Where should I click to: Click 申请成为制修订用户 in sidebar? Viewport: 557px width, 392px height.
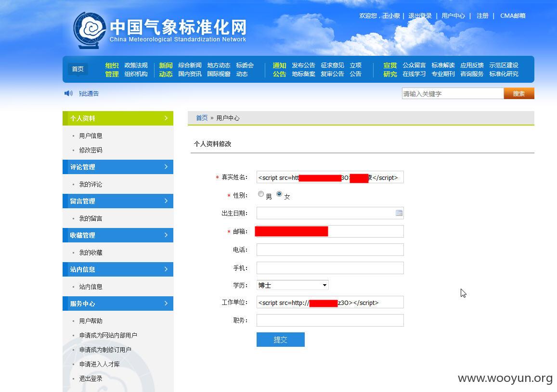[x=105, y=350]
